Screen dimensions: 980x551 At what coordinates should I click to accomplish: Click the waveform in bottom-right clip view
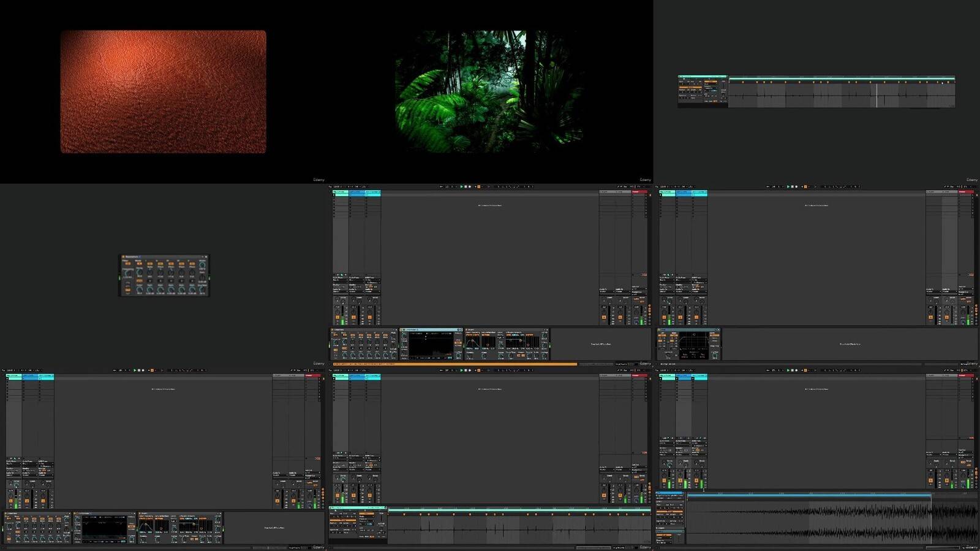[x=827, y=520]
